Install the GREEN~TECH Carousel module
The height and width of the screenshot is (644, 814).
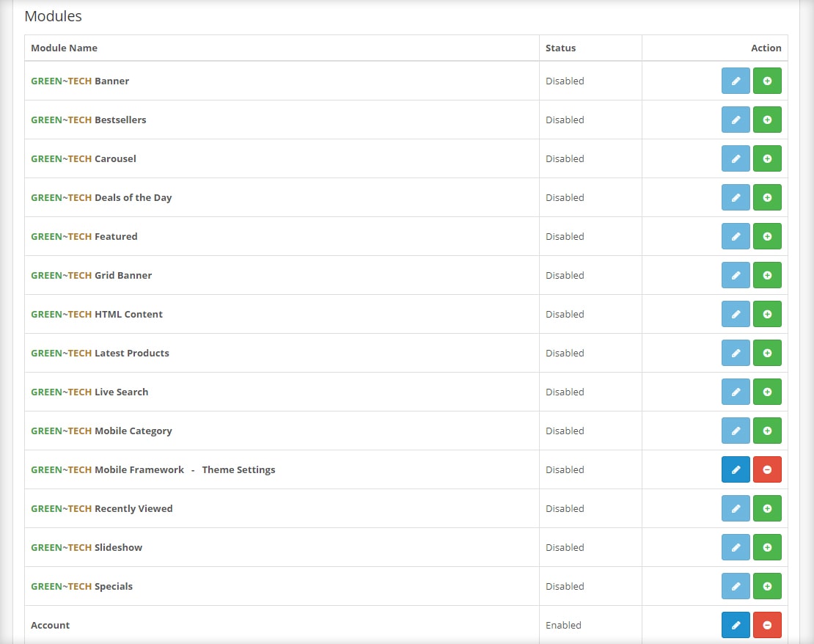click(767, 158)
